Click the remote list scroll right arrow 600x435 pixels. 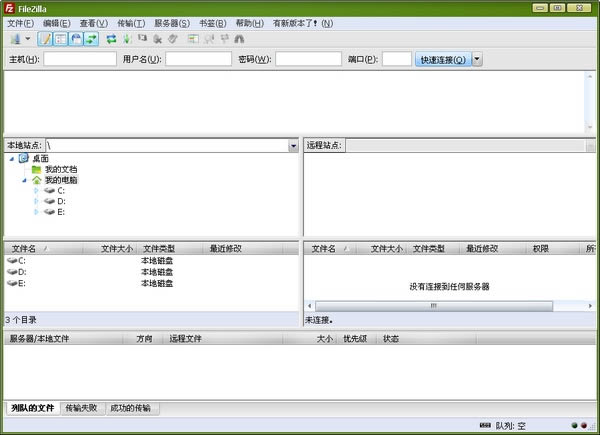point(590,306)
